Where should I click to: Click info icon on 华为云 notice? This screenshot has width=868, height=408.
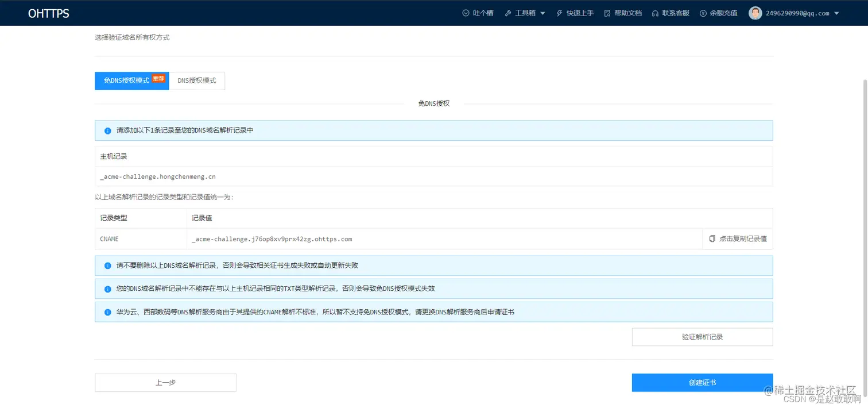pyautogui.click(x=107, y=312)
